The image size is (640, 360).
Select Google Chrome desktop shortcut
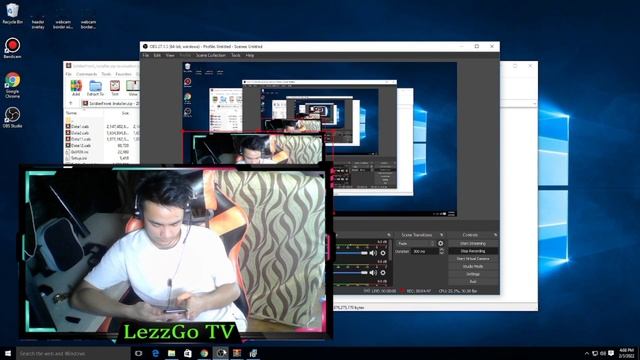12,85
